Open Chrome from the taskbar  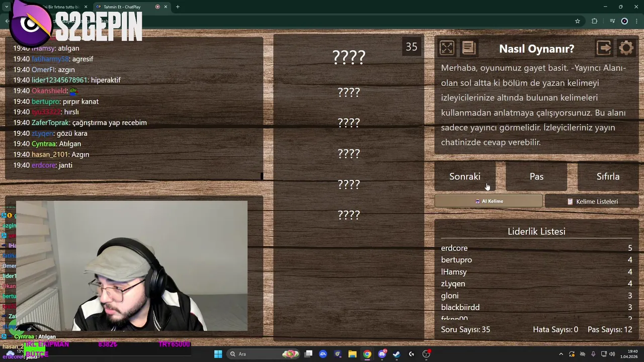tap(367, 354)
